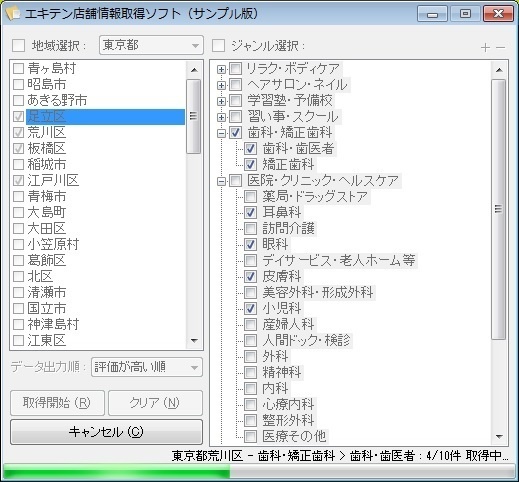This screenshot has width=519, height=482.
Task: Check the 青ヶ島村 checkbox
Action: pos(18,68)
